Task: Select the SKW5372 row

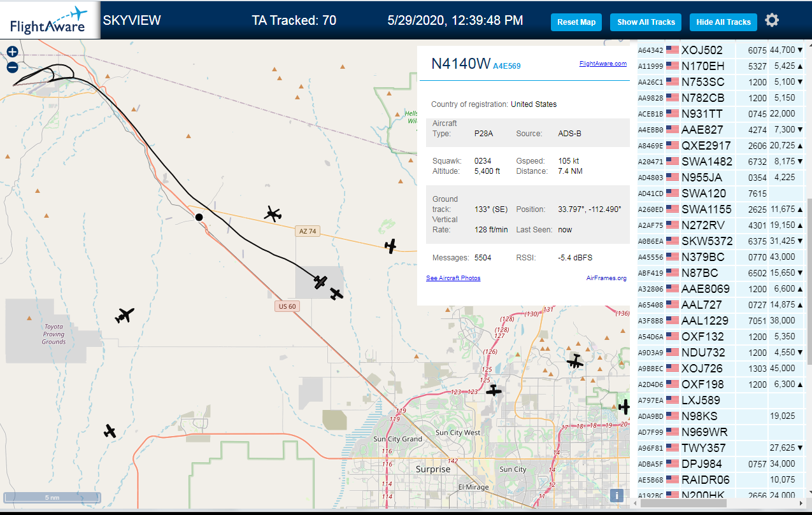Action: [x=720, y=241]
